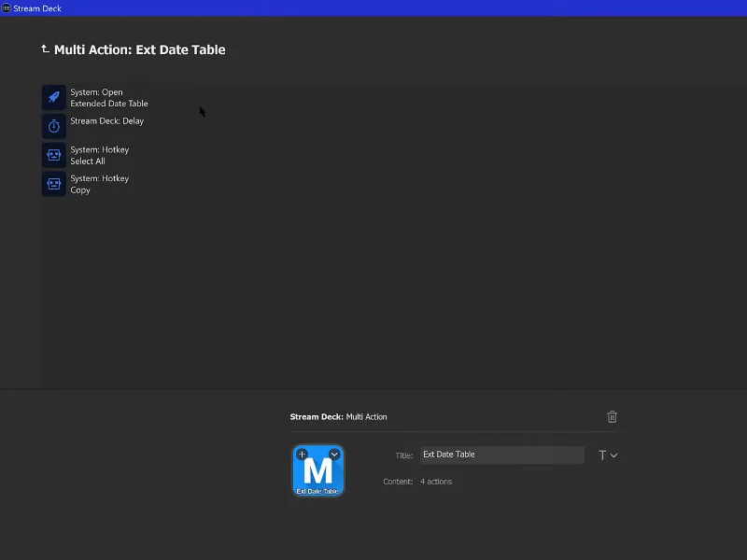Delete the Multi Action with trash icon
The image size is (747, 560).
pyautogui.click(x=613, y=416)
